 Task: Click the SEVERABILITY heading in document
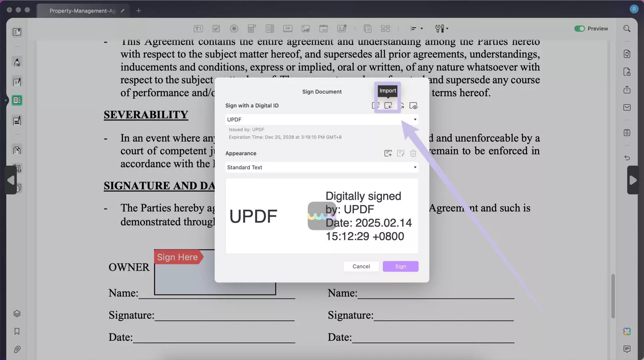[146, 115]
